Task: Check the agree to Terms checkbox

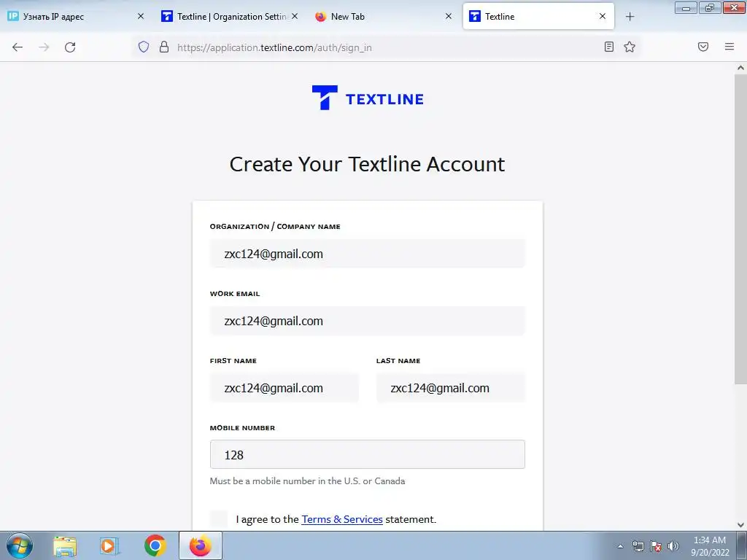Action: tap(219, 519)
